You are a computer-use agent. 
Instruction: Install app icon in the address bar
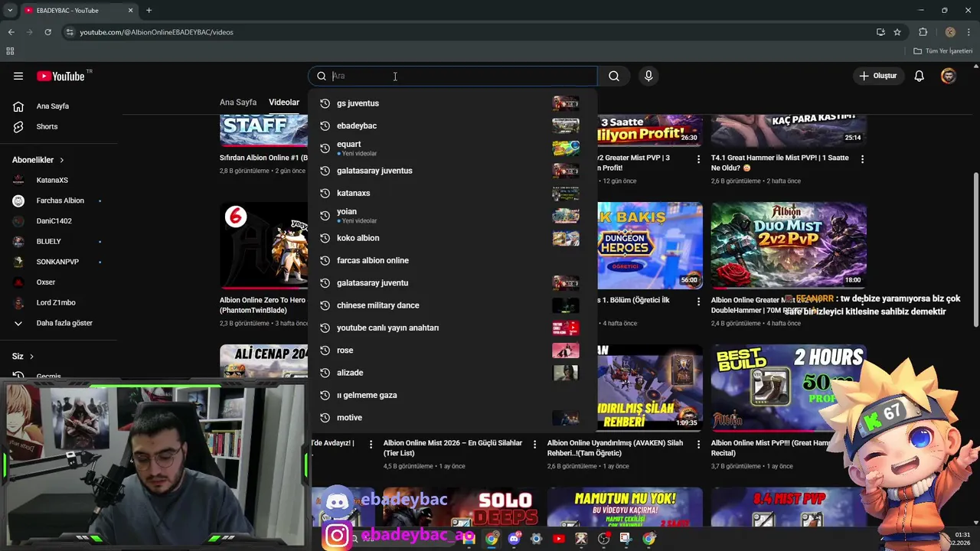click(x=880, y=32)
